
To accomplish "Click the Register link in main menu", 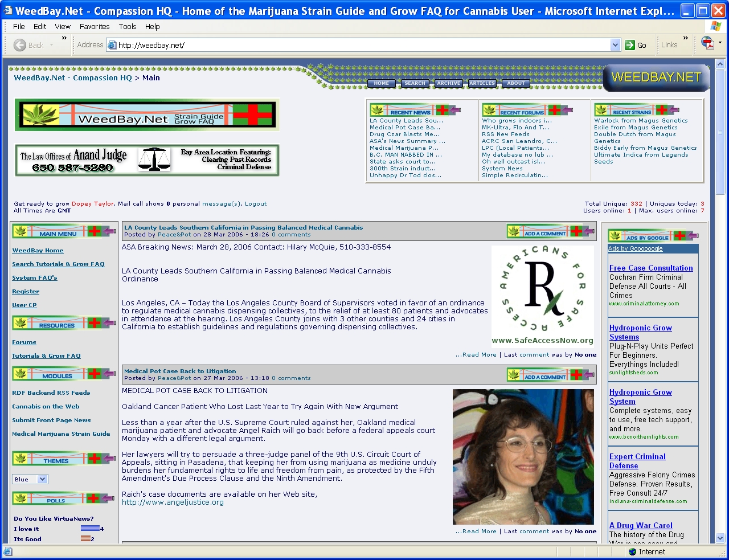I will point(26,292).
